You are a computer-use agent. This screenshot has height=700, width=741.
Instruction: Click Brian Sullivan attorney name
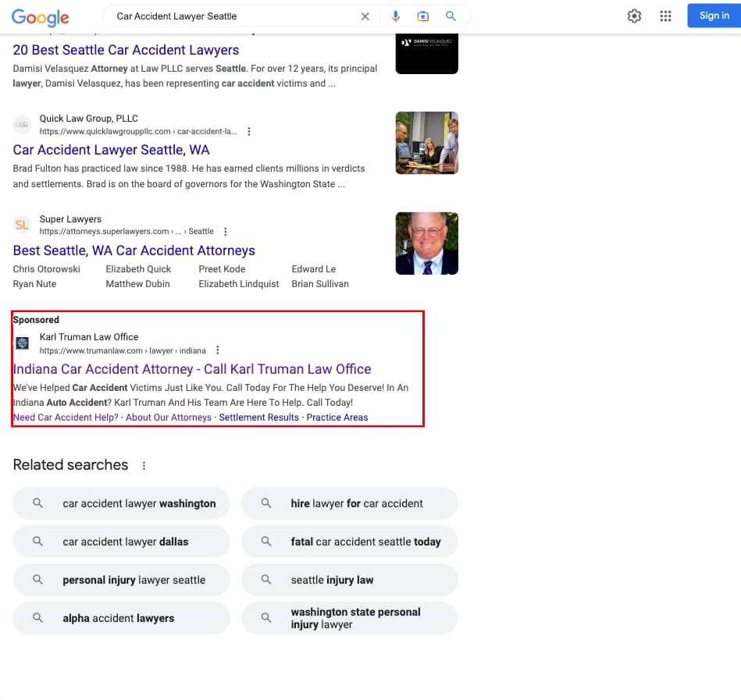320,284
